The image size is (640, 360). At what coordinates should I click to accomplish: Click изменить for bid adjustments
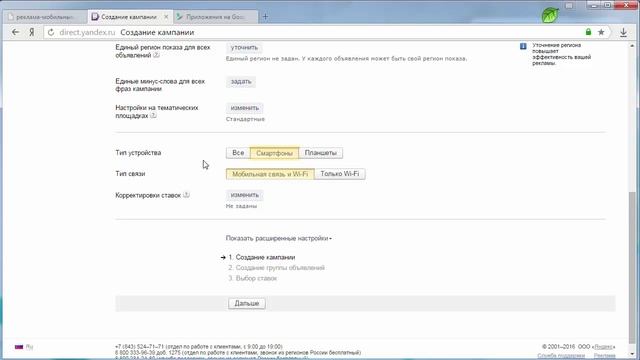[244, 195]
